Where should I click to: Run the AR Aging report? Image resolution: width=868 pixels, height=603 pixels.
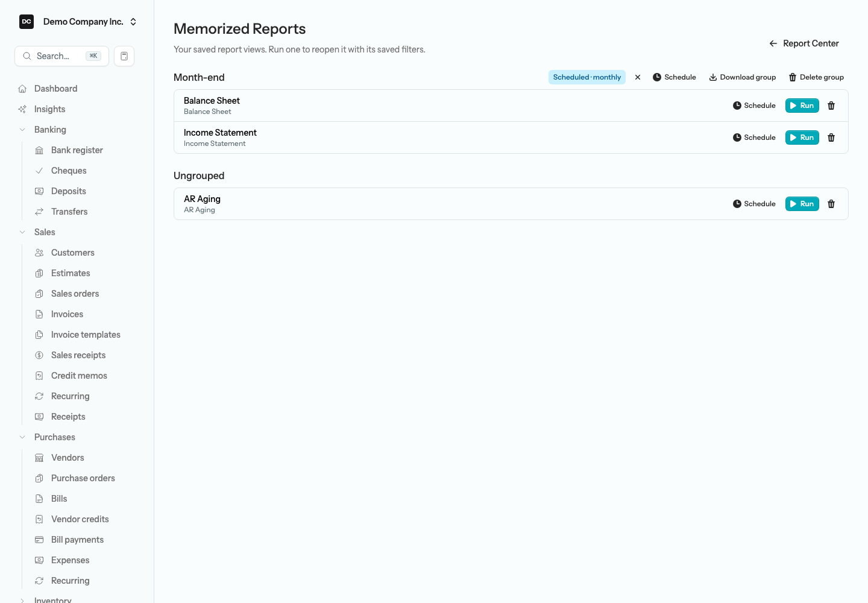[802, 204]
